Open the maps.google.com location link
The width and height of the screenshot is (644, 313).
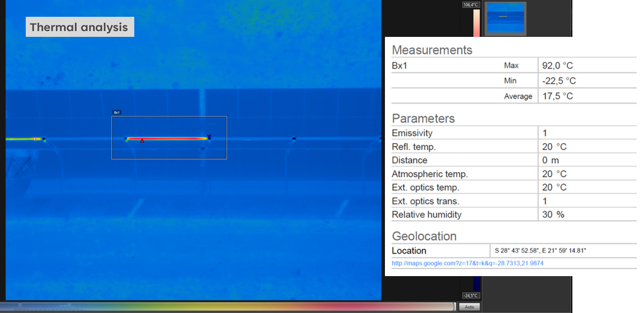coord(467,263)
